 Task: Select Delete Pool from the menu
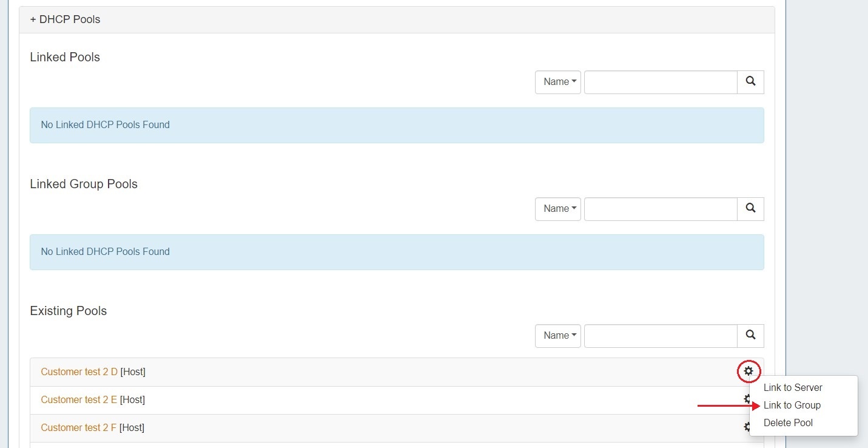pyautogui.click(x=788, y=423)
